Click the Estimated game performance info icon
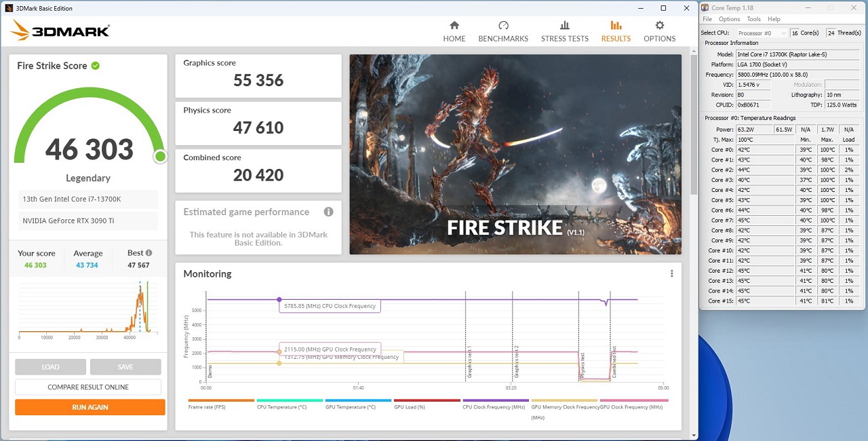The height and width of the screenshot is (441, 868). 328,212
